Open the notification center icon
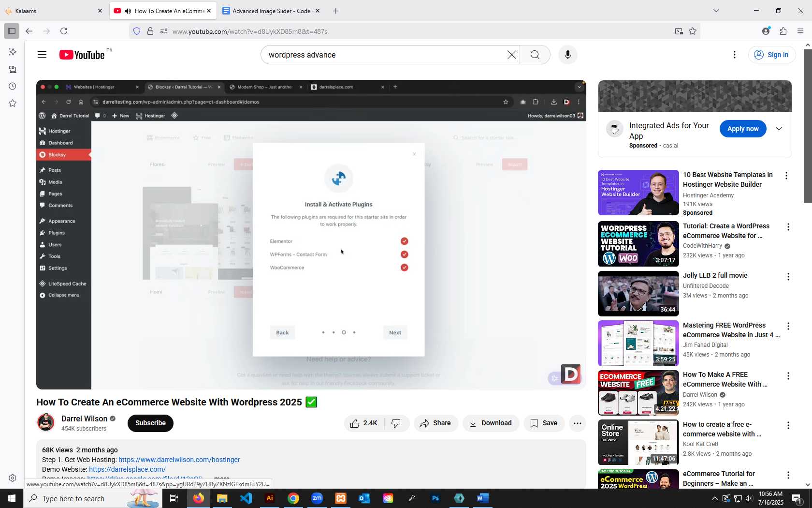Viewport: 812px width, 508px height. (x=797, y=498)
